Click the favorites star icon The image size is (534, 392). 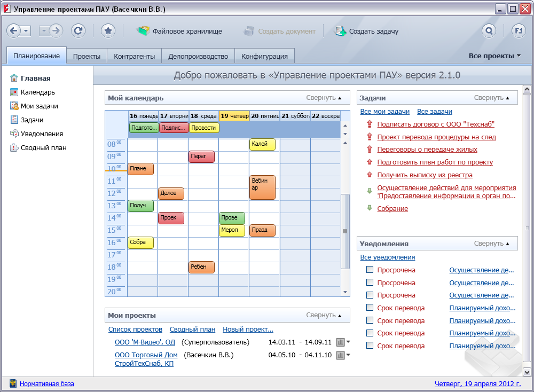pos(108,31)
